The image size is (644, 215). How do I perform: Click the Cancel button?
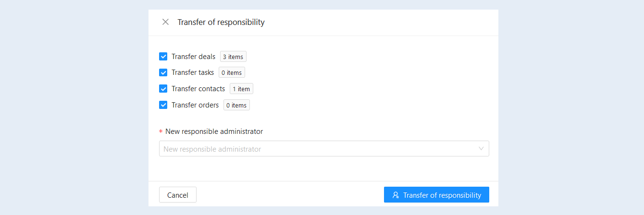(x=178, y=195)
